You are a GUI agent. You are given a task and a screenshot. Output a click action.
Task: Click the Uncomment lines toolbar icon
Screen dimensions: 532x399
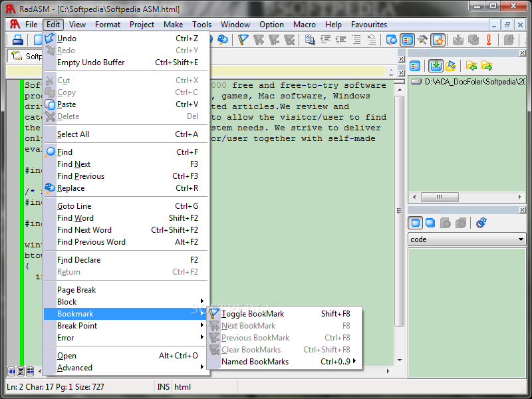372,40
